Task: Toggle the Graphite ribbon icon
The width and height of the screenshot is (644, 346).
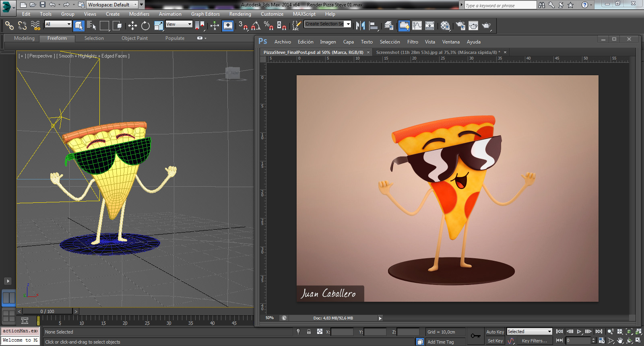Action: (x=404, y=26)
